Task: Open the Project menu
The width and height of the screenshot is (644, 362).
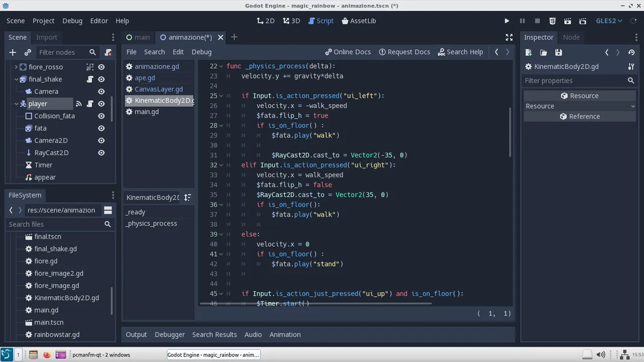Action: pyautogui.click(x=43, y=21)
